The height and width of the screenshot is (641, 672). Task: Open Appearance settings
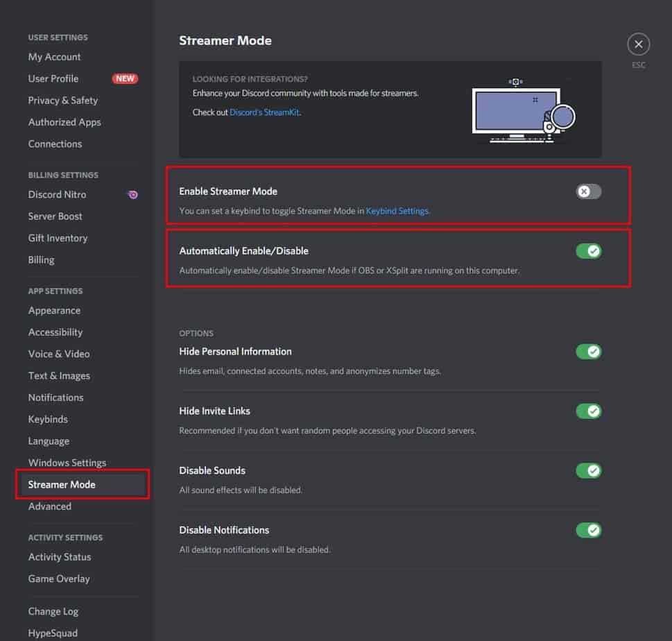[54, 310]
